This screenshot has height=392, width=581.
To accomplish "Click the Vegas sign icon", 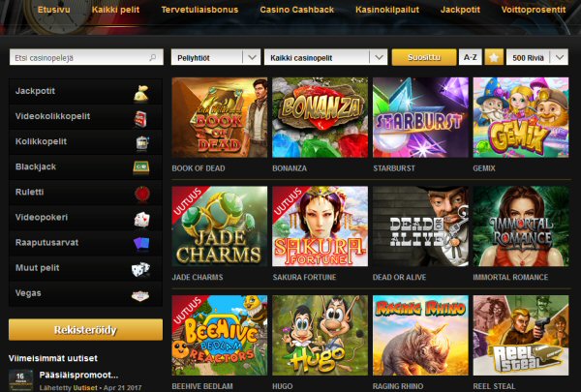I will 140,295.
